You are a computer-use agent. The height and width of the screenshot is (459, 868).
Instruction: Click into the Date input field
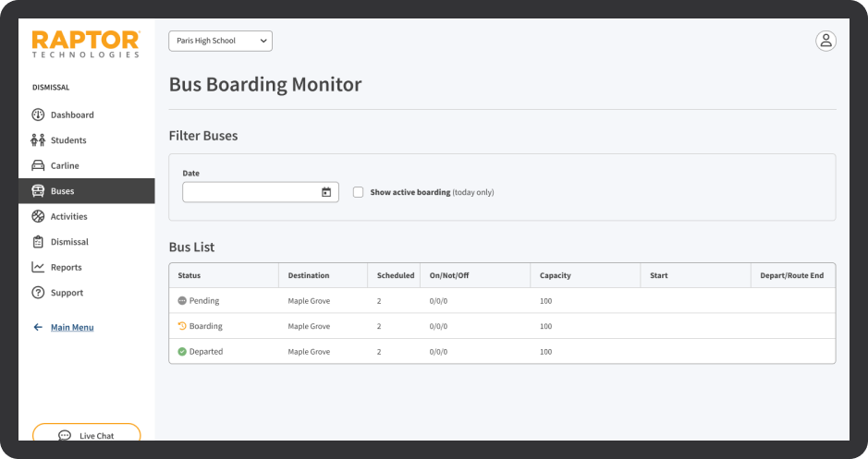(250, 192)
